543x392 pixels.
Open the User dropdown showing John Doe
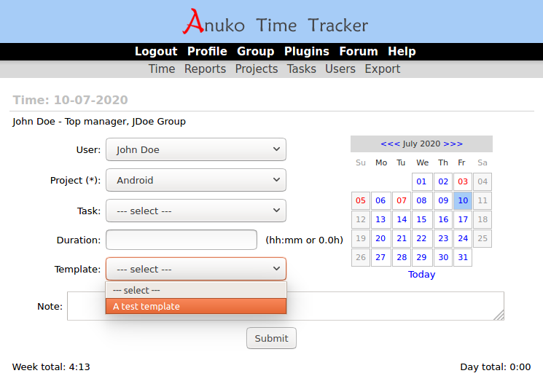[x=196, y=149]
